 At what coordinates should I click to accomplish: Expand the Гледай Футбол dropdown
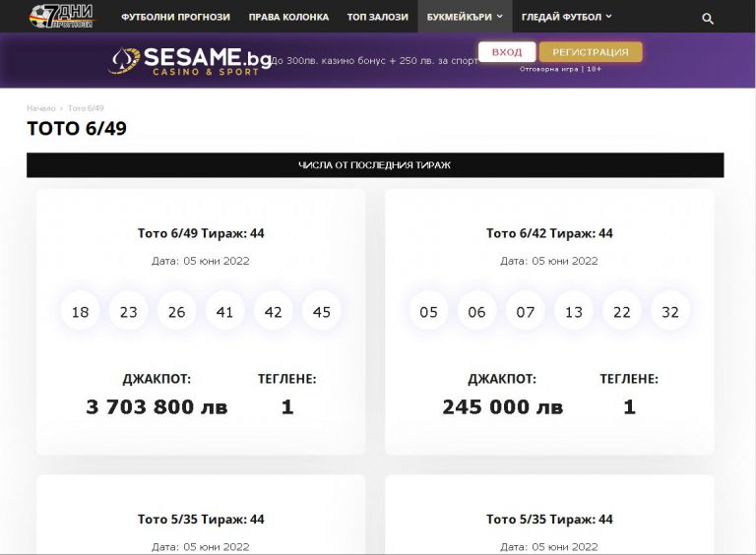(566, 17)
